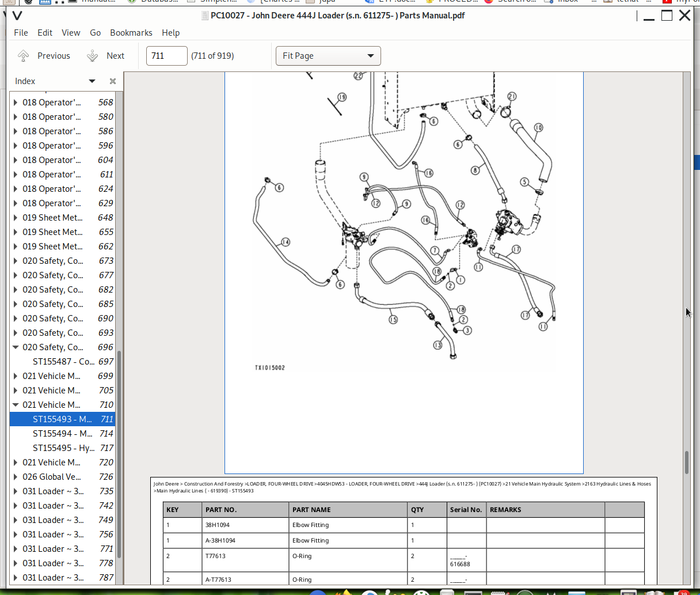Screen dimensions: 700x595
Task: Open the File menu
Action: 21,33
